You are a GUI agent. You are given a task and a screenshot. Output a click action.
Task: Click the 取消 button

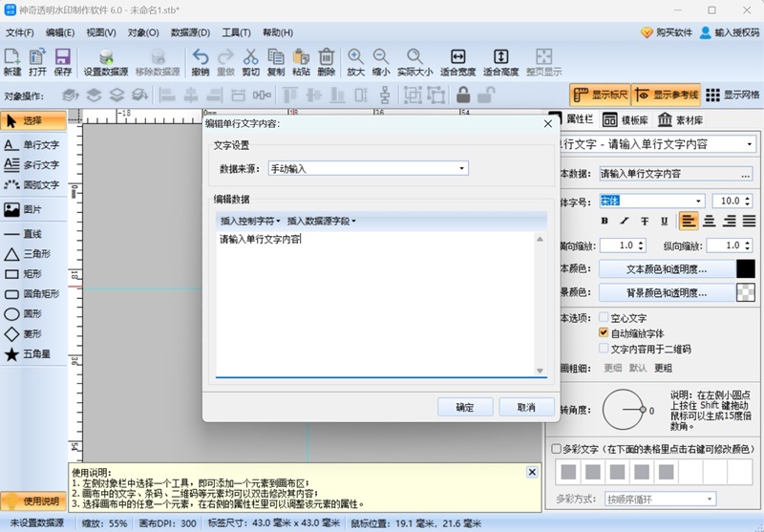pyautogui.click(x=526, y=407)
